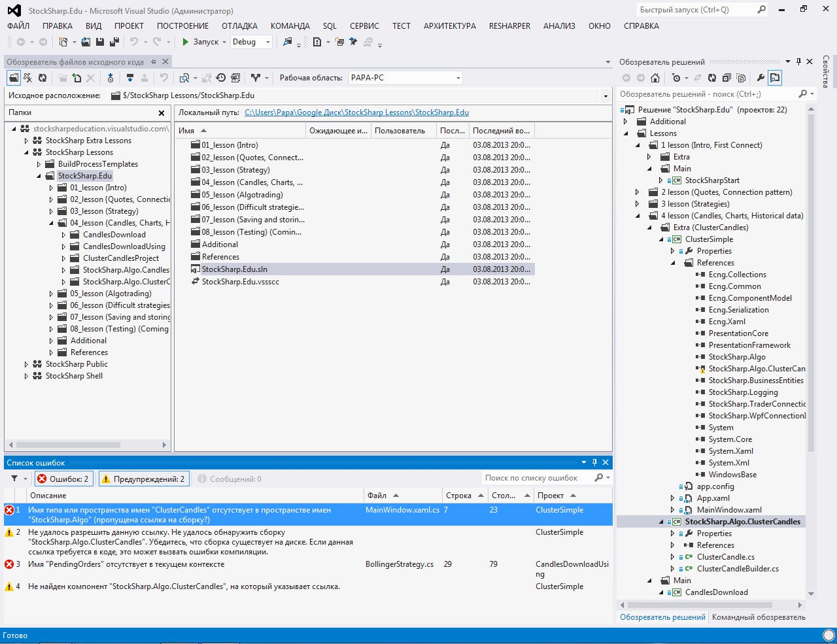The height and width of the screenshot is (644, 837).
Task: Open the Исходное расположение path dropdown arrow
Action: click(x=606, y=96)
